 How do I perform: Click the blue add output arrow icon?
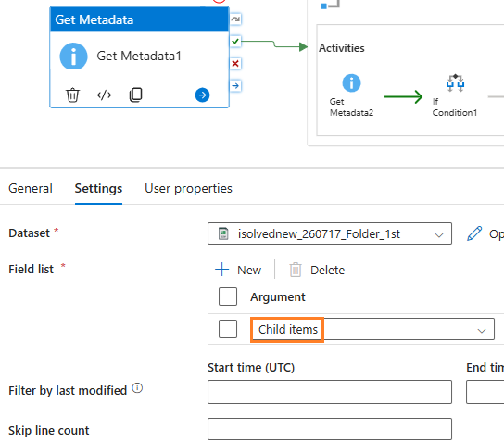[x=202, y=95]
